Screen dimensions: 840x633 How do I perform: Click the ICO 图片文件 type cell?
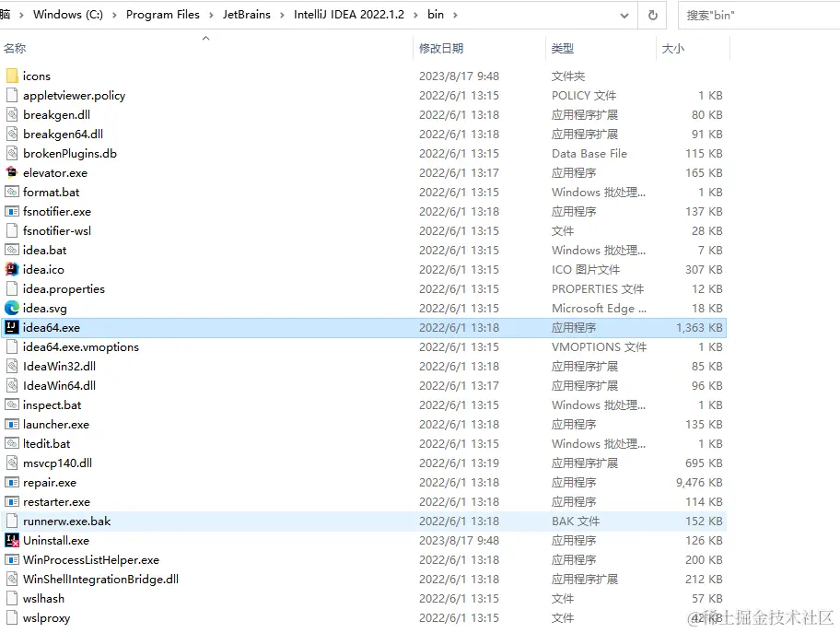[x=586, y=270]
